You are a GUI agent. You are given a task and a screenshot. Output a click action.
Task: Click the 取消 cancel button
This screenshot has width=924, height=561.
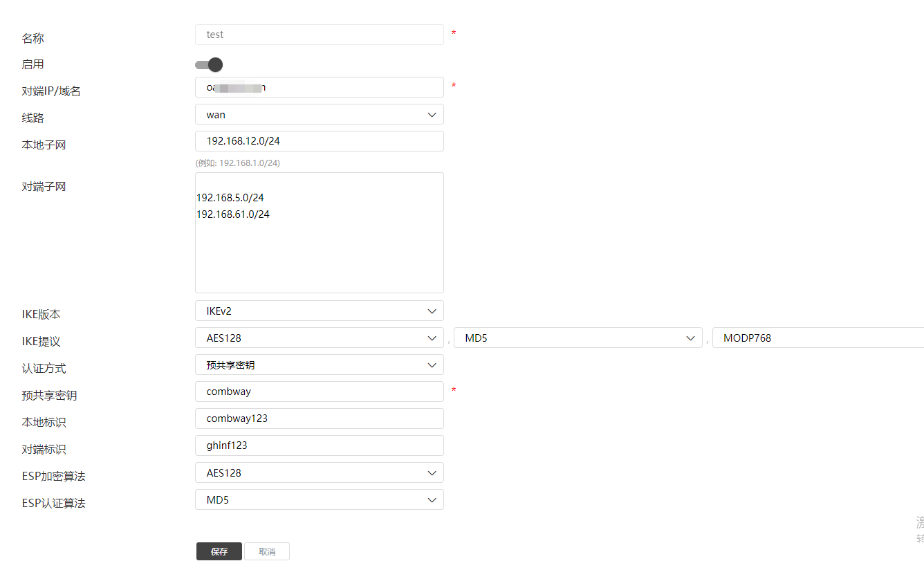(x=267, y=551)
